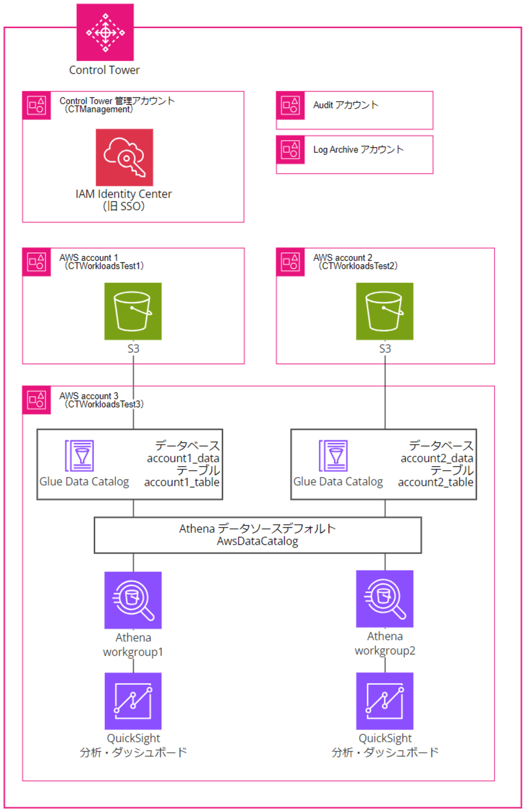Click the pink Control Tower icon
Image resolution: width=525 pixels, height=812 pixels.
point(105,32)
